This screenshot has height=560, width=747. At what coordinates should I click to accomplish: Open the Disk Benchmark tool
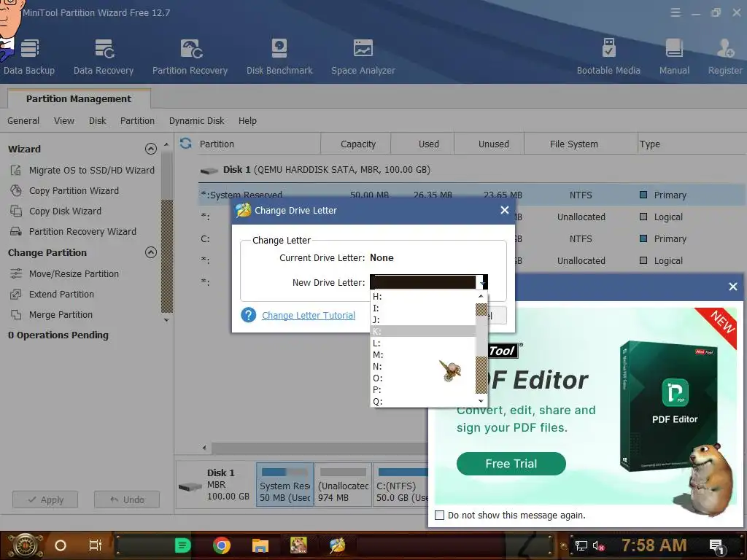279,57
